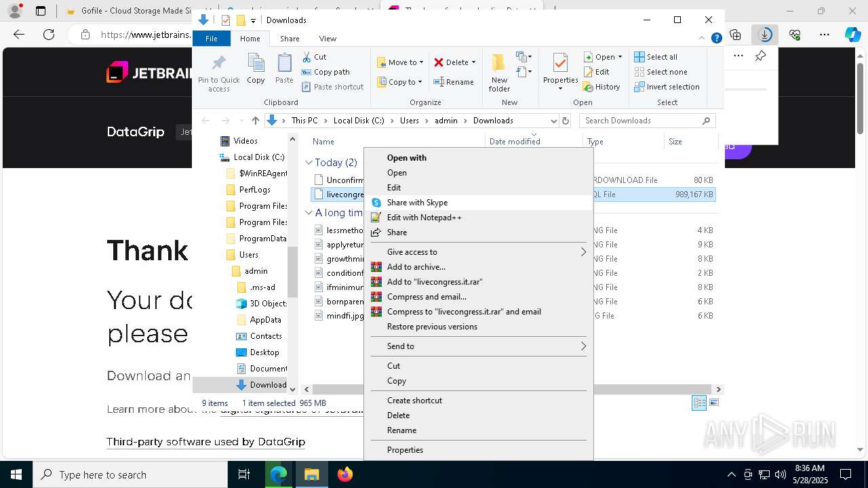Screen dimensions: 868x488
Task: Select Desktop in navigation tree
Action: 258,352
